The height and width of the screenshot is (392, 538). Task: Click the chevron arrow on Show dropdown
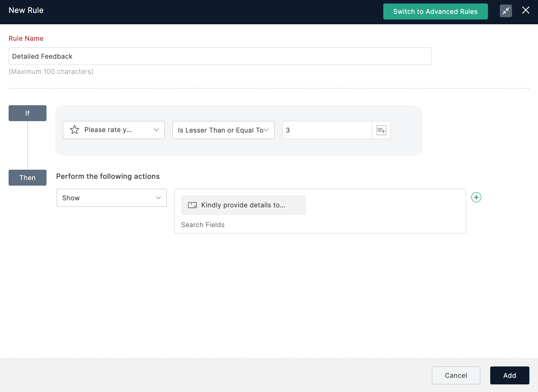tap(159, 198)
